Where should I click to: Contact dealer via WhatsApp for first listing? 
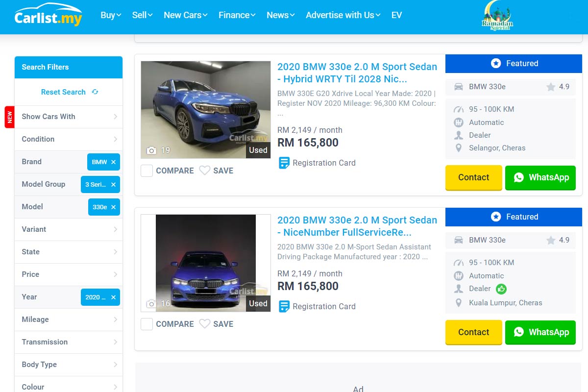point(540,177)
